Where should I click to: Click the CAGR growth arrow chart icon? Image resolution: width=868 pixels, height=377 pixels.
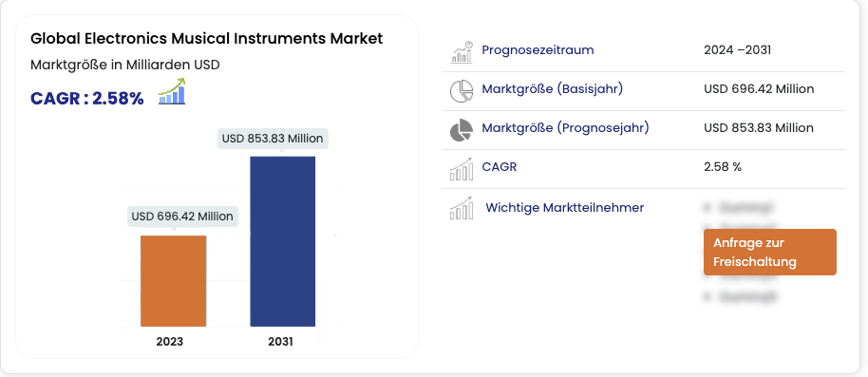[x=172, y=92]
